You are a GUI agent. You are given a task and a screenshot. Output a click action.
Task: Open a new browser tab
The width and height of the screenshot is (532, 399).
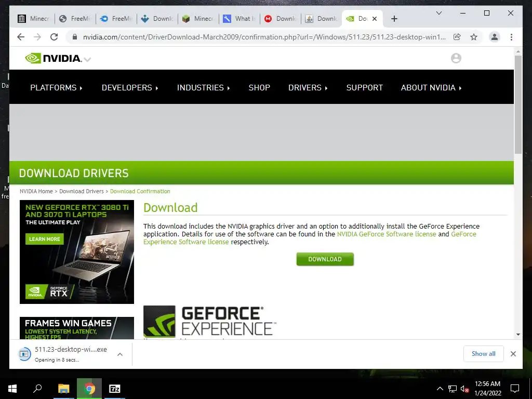coord(394,19)
